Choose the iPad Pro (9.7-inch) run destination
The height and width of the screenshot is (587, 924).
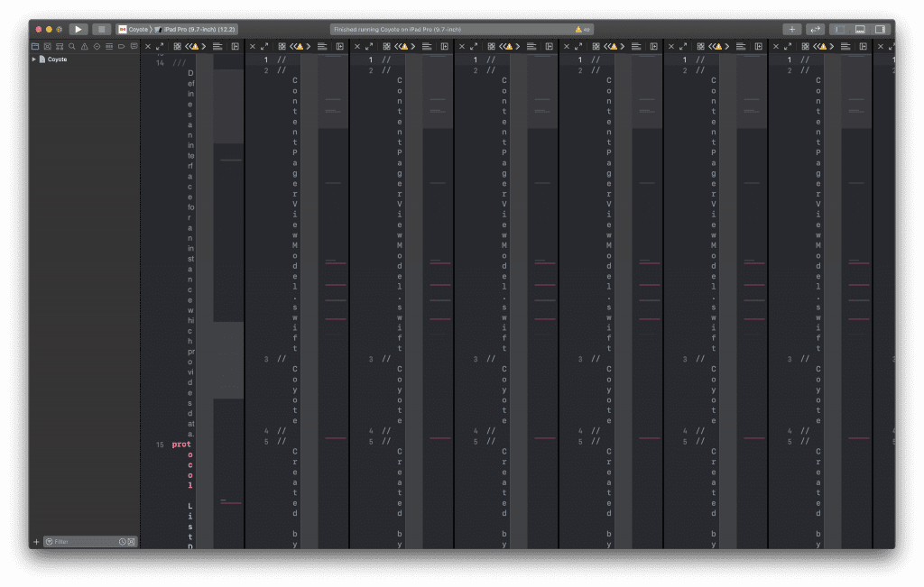click(196, 29)
